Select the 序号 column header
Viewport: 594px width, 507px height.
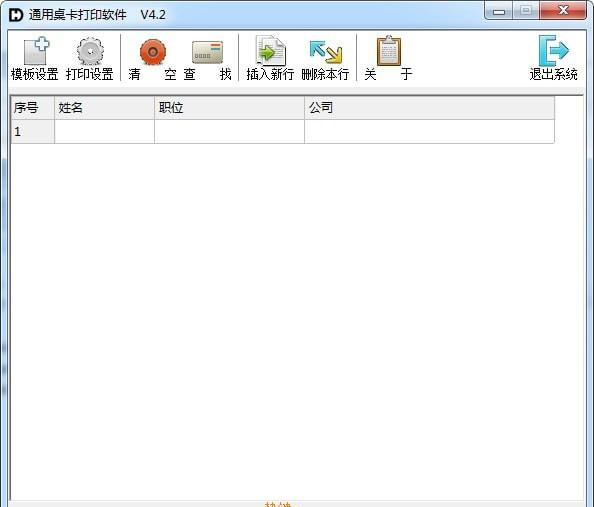click(x=33, y=108)
